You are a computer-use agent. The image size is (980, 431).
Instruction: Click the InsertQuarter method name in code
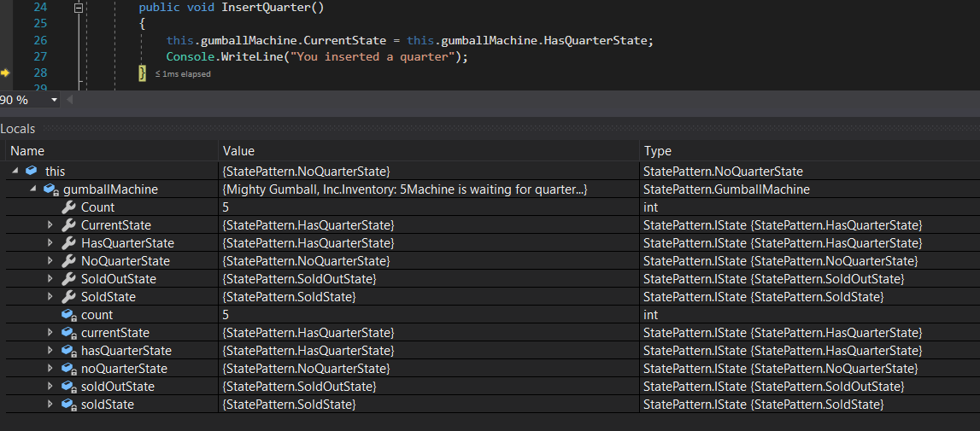click(267, 9)
